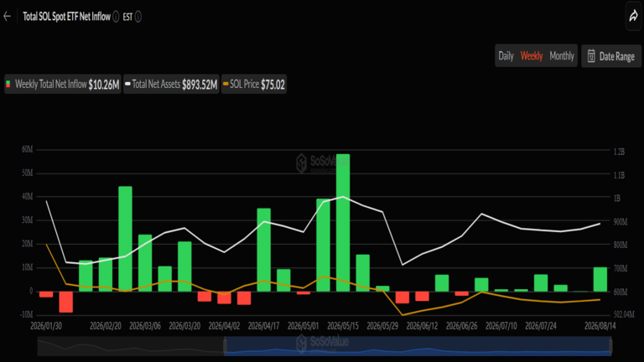Click the $10.26M weekly inflow value
This screenshot has height=362, width=644.
pos(103,85)
